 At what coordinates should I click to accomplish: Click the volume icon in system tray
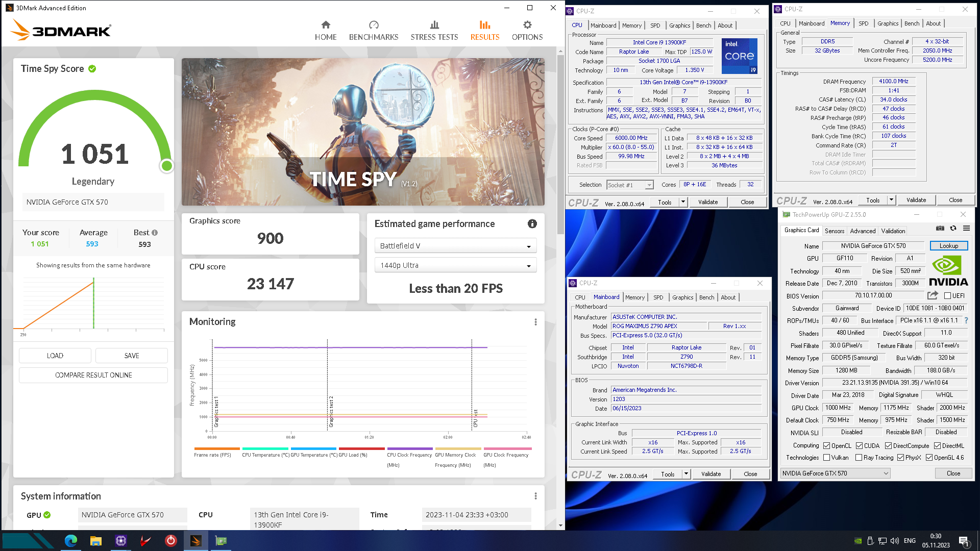click(x=894, y=541)
